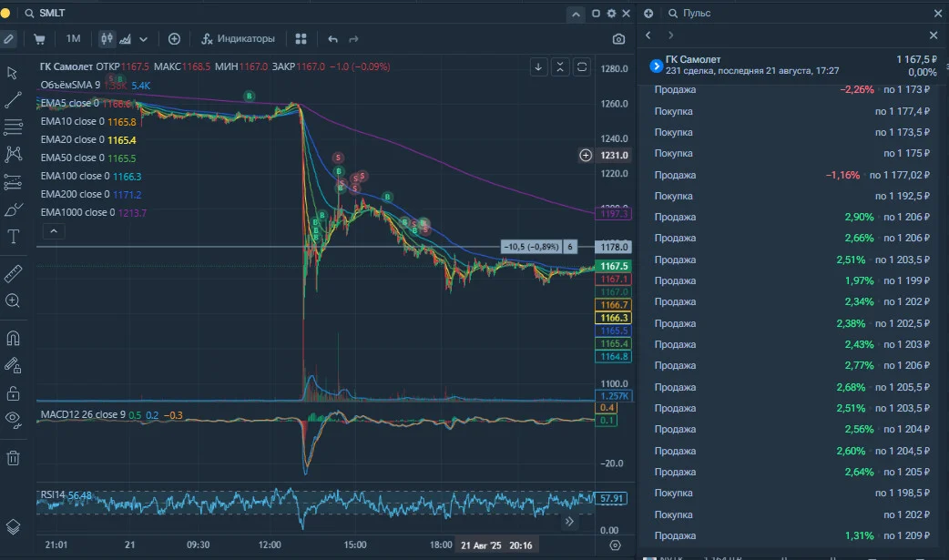Image resolution: width=949 pixels, height=560 pixels.
Task: Open the object tree layers icon
Action: [x=13, y=526]
